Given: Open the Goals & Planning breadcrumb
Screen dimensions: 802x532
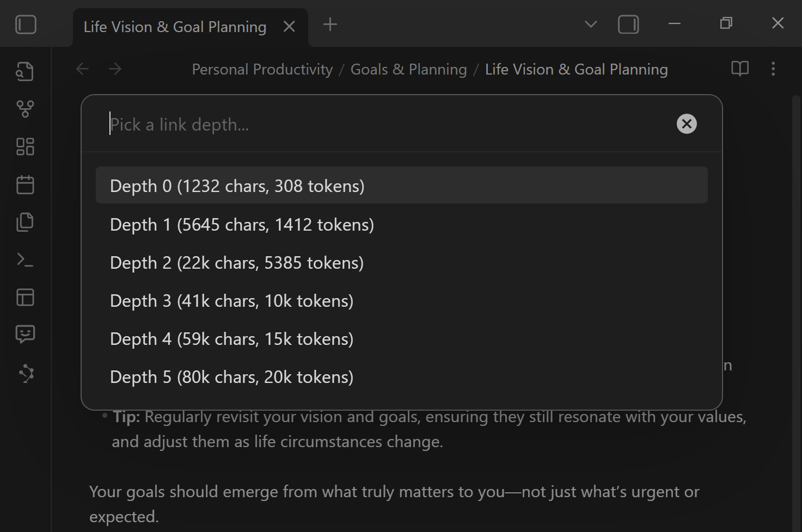Looking at the screenshot, I should [408, 69].
